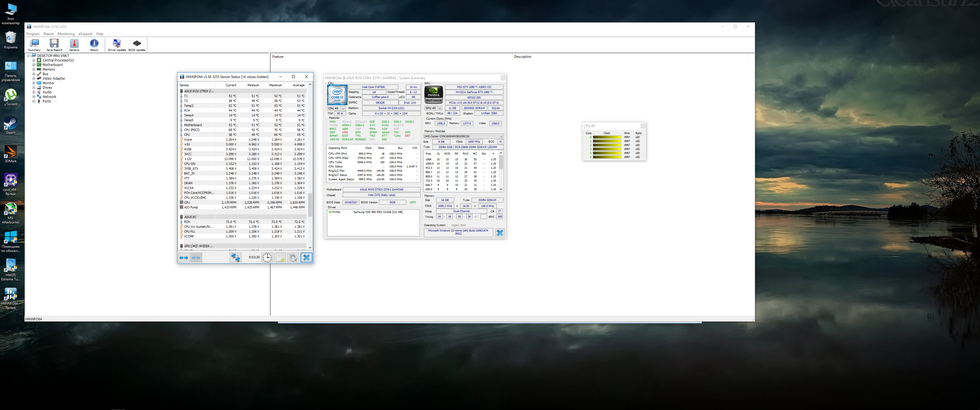Click the expand columns blue arrows button
Viewport: 980px width, 410px height.
184,257
